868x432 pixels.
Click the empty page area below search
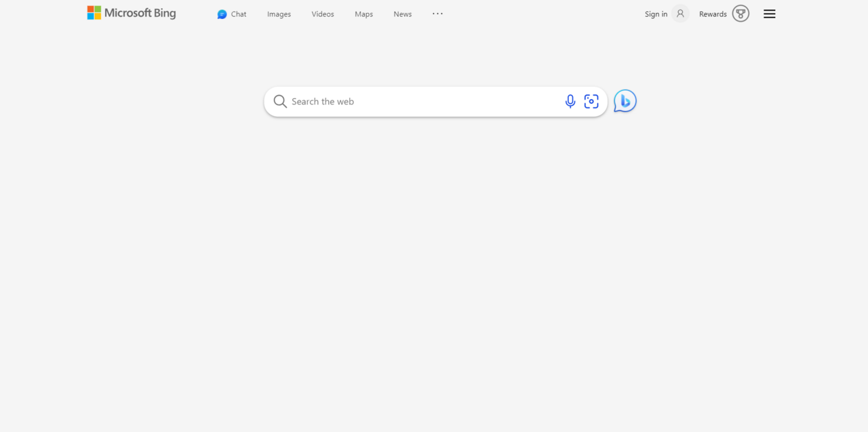434,271
